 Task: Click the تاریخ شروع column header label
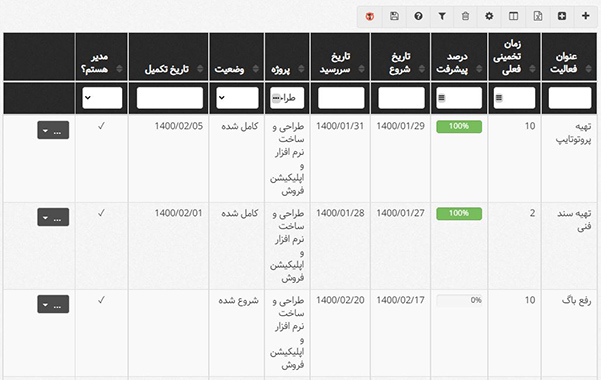coord(400,63)
